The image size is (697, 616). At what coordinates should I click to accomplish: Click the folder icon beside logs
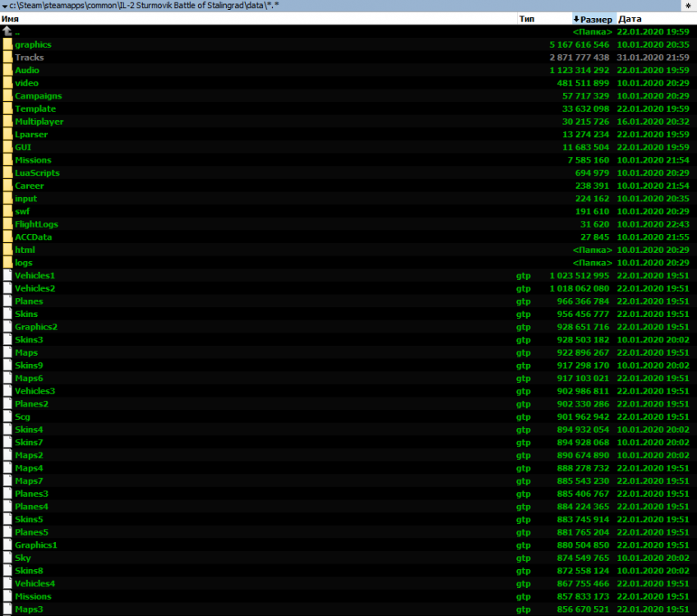(7, 262)
